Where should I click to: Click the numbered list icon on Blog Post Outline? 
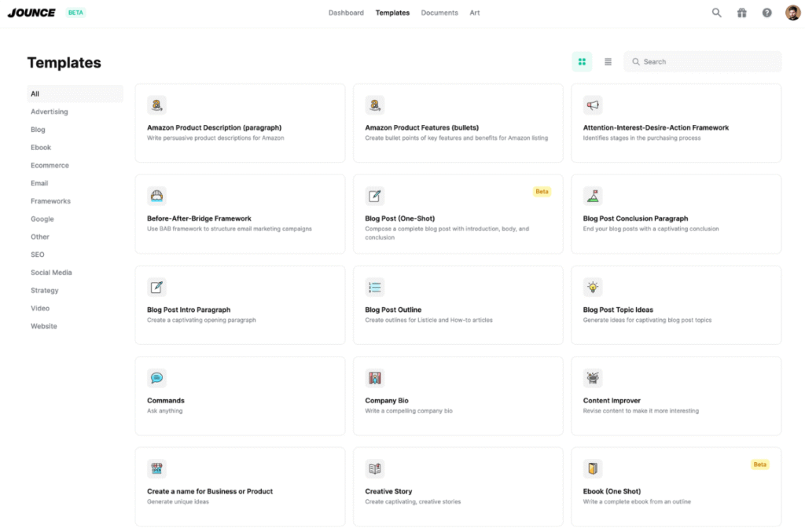point(375,286)
